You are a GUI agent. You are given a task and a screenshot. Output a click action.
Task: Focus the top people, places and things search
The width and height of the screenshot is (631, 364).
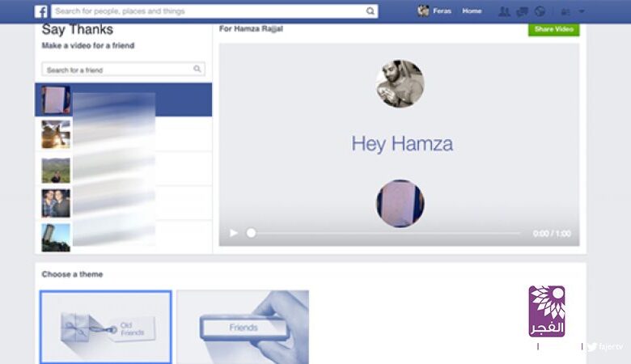[x=206, y=11]
